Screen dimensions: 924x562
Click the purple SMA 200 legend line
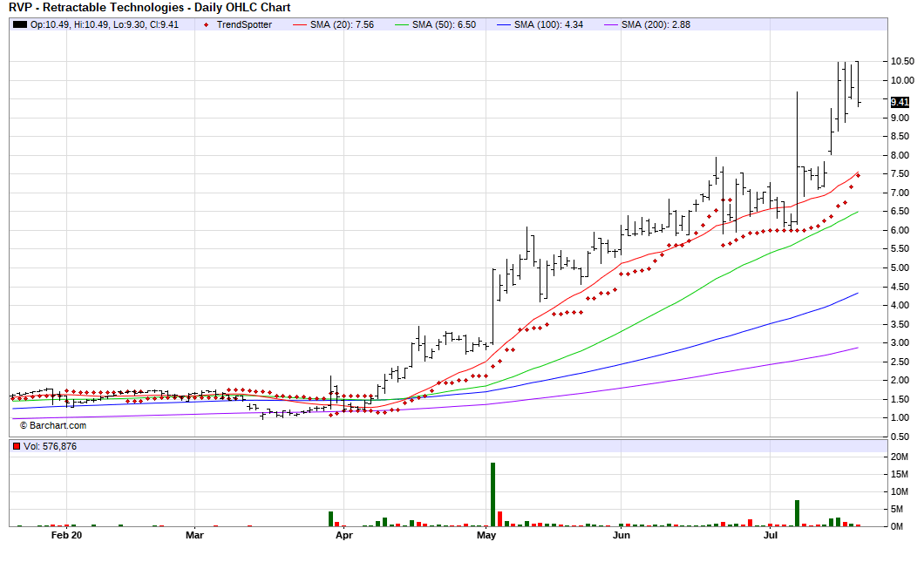611,24
